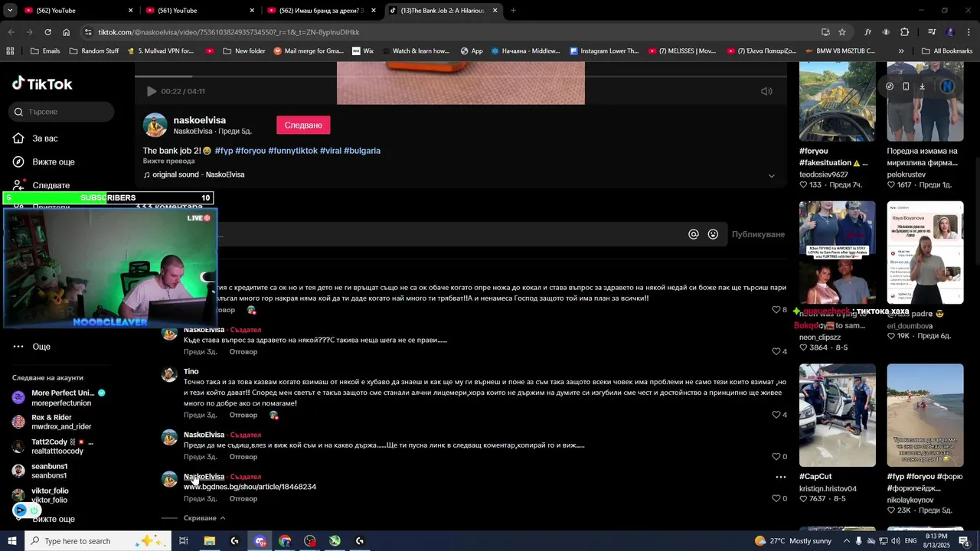Open the 'За вас' home feed

pyautogui.click(x=36, y=139)
